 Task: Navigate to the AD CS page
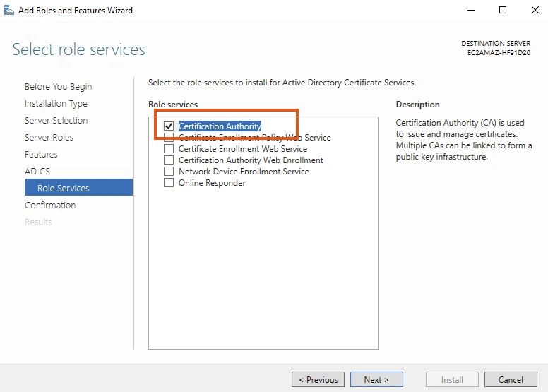pyautogui.click(x=37, y=172)
